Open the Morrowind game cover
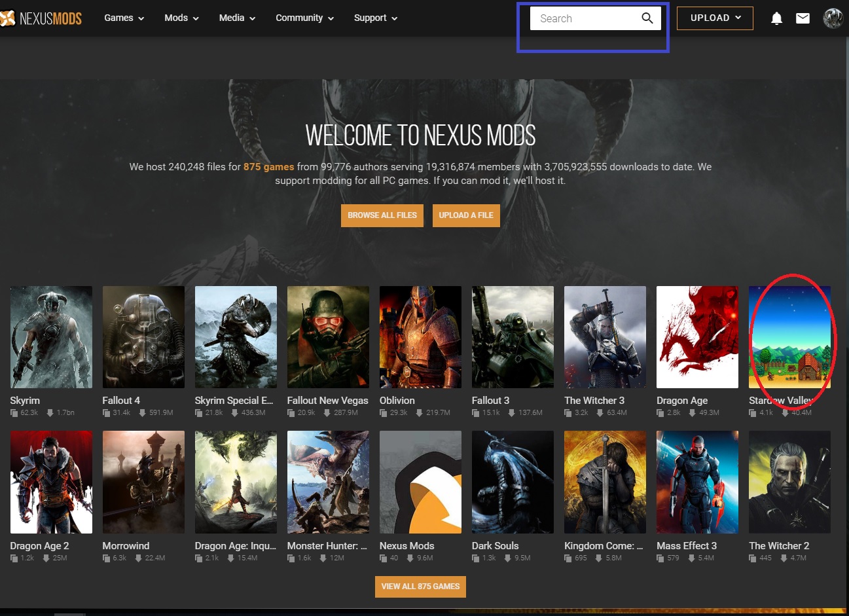The width and height of the screenshot is (849, 616). coord(143,482)
